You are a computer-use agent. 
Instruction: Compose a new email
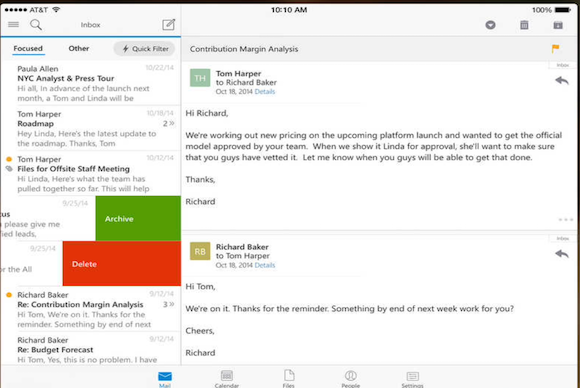point(168,25)
